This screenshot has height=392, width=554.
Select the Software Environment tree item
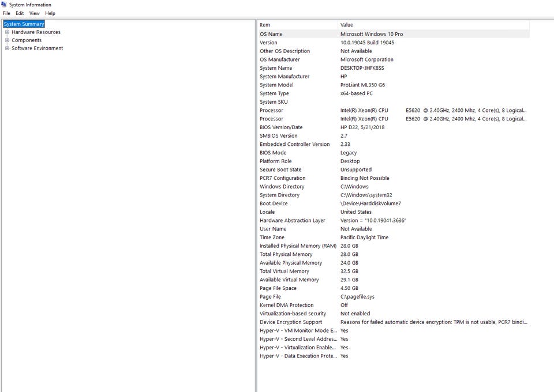click(38, 48)
